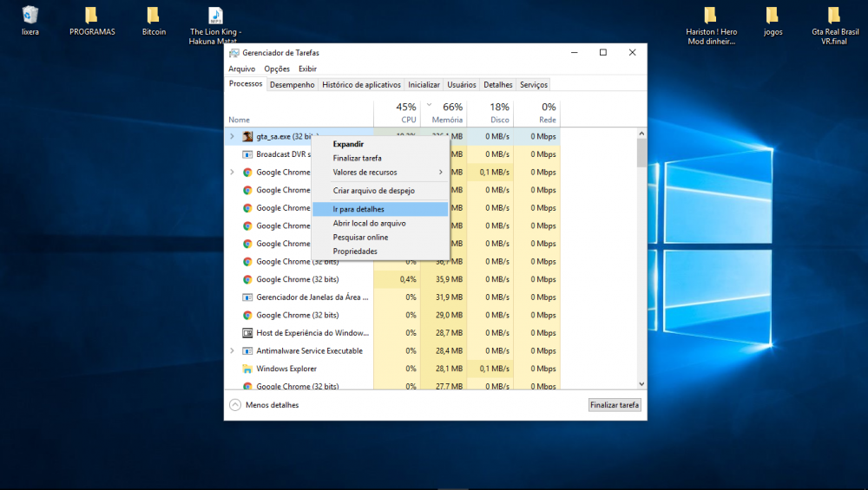Switch to the Processos tab

point(246,83)
